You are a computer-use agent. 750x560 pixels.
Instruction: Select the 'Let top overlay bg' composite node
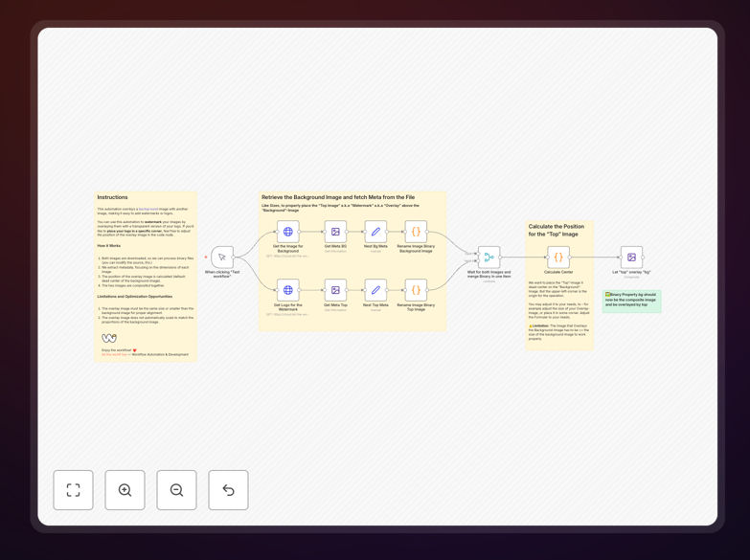(x=631, y=258)
